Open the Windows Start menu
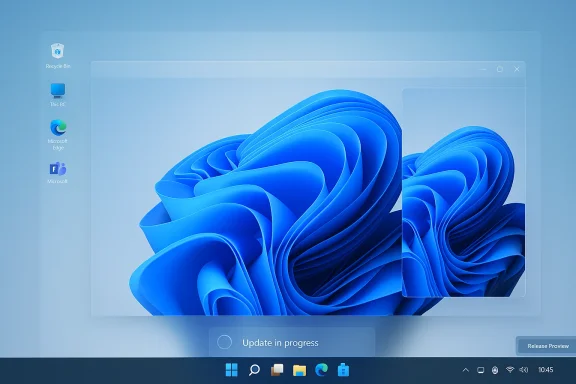The height and width of the screenshot is (384, 576). pos(231,370)
